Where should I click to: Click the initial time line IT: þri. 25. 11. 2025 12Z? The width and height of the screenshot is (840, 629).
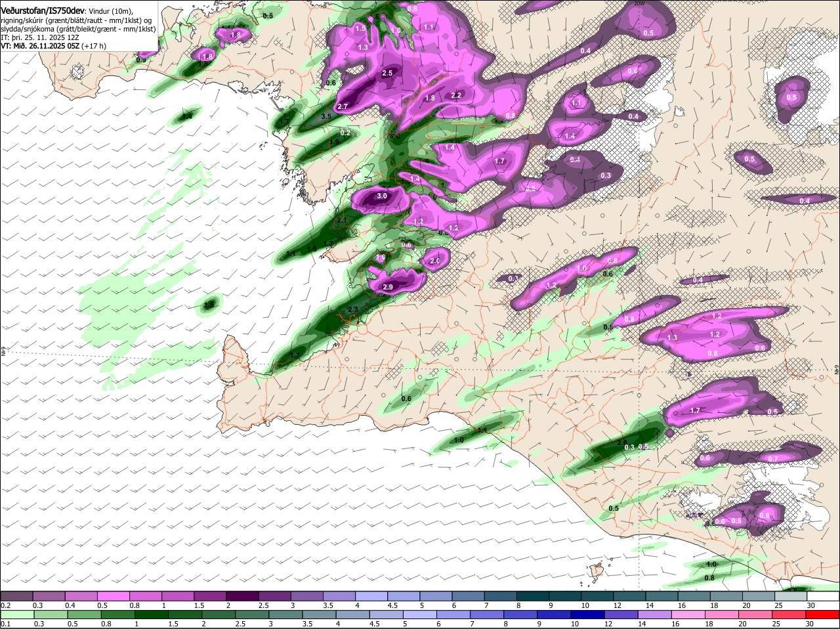40,37
